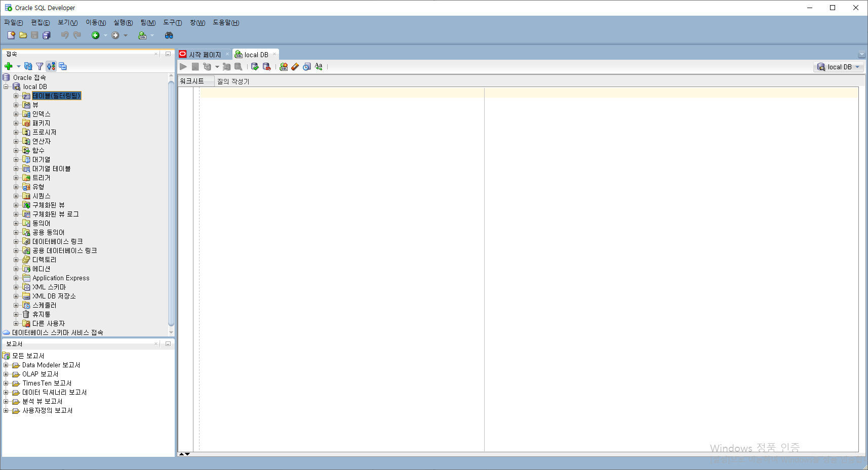Switch to the 시작 페이지 tab

[x=205, y=55]
